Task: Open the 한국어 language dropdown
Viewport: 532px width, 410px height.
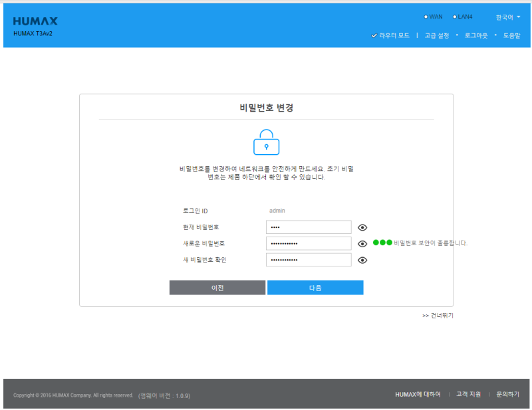Action: click(504, 17)
